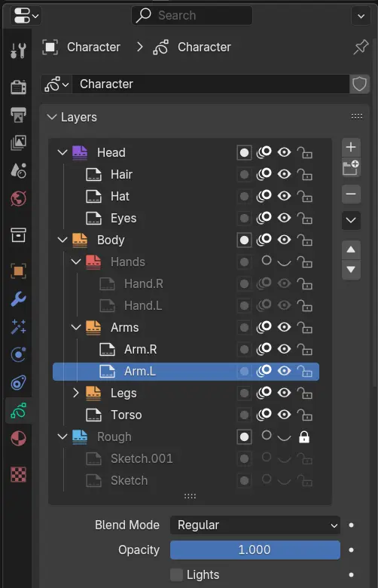The height and width of the screenshot is (588, 378).
Task: Expand the Legs layer group
Action: (x=75, y=393)
